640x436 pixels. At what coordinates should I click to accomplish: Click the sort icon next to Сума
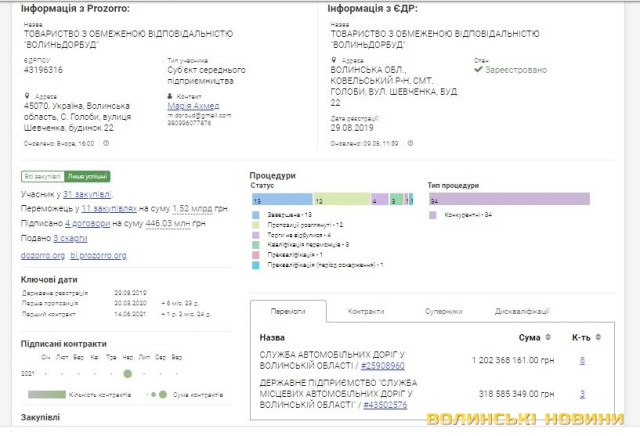pyautogui.click(x=546, y=338)
